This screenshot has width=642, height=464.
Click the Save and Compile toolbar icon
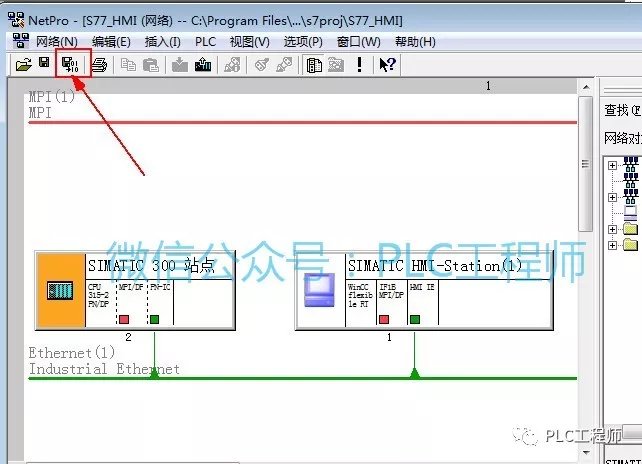(x=70, y=64)
